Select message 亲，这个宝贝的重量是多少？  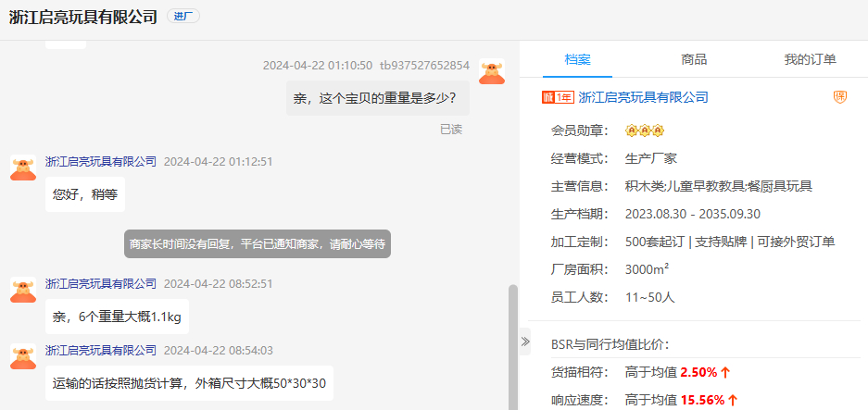point(378,98)
